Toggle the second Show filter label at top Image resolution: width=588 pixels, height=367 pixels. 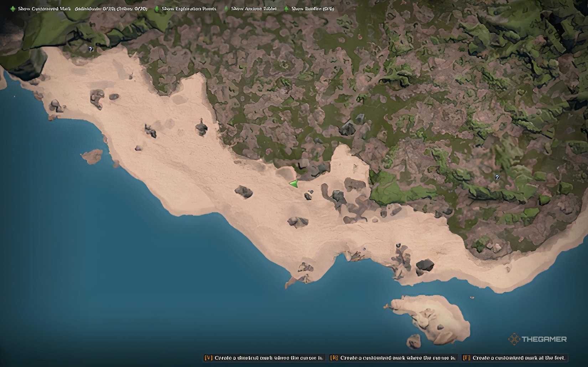click(x=189, y=9)
